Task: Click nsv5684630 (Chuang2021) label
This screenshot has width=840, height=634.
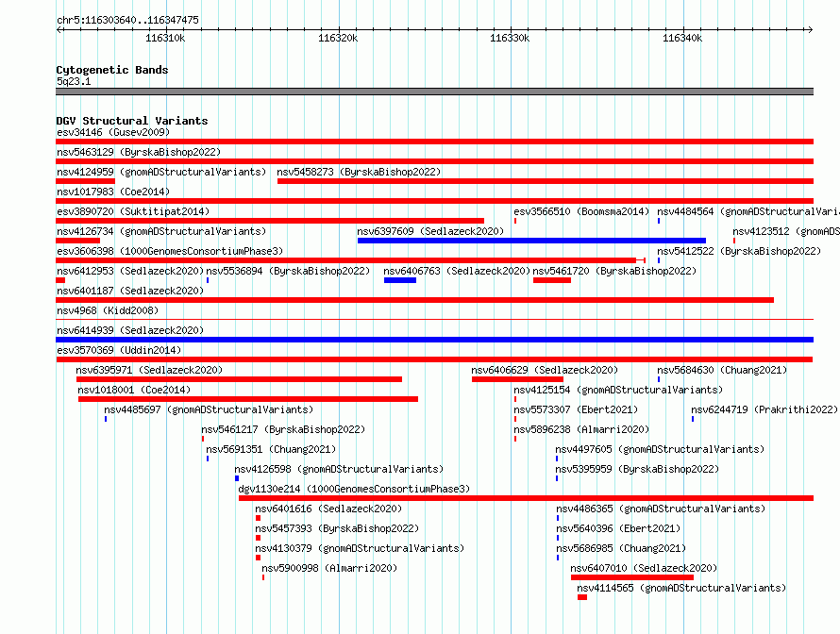Action: click(722, 370)
